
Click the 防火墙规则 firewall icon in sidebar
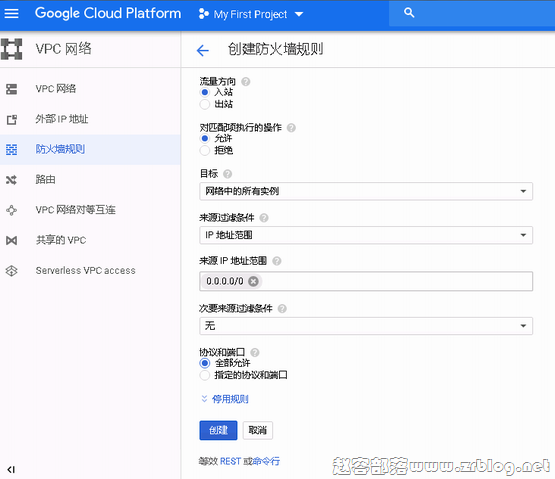coord(11,149)
